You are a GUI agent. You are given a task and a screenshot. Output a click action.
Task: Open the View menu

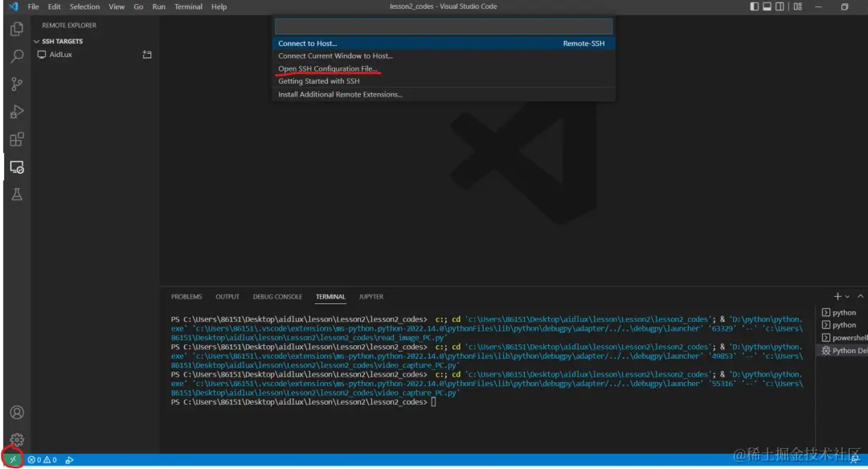point(117,6)
